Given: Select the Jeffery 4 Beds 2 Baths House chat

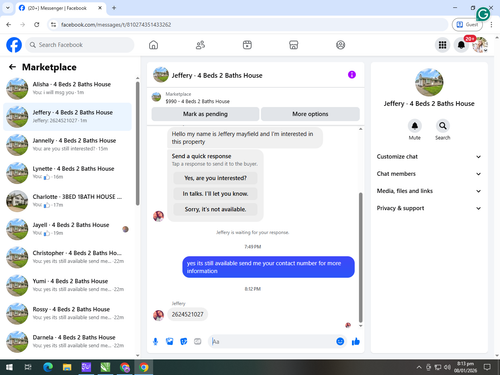Looking at the screenshot, I should click(67, 116).
